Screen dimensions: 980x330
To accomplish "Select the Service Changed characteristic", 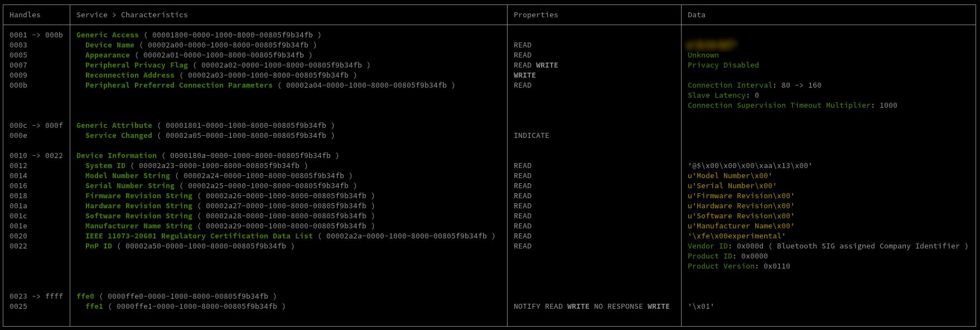I will [118, 136].
